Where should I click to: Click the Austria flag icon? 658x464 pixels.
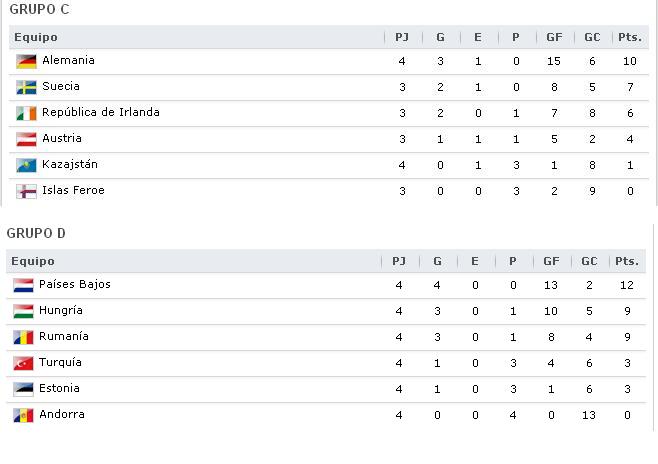26,139
